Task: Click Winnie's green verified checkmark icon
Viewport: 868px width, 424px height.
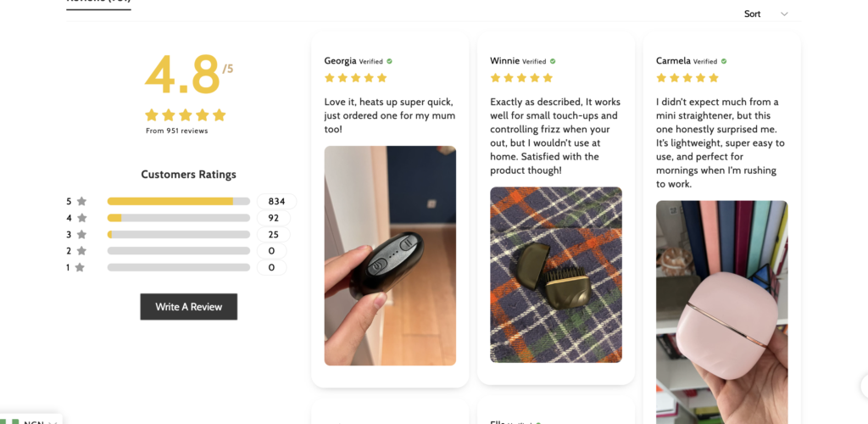Action: [x=553, y=61]
